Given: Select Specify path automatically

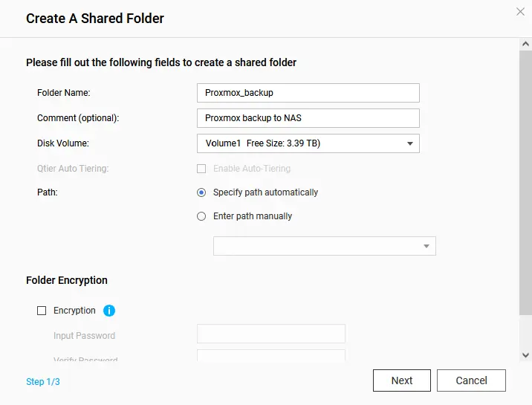Looking at the screenshot, I should (201, 192).
